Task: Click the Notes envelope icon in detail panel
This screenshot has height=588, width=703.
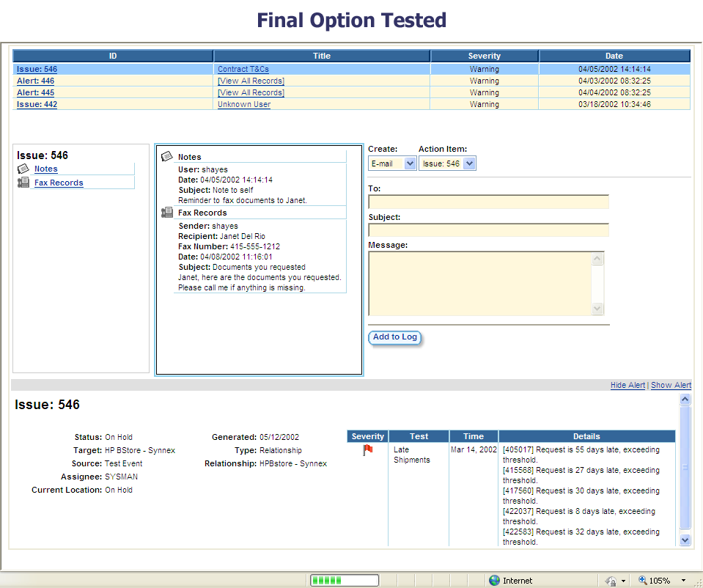Action: [168, 155]
